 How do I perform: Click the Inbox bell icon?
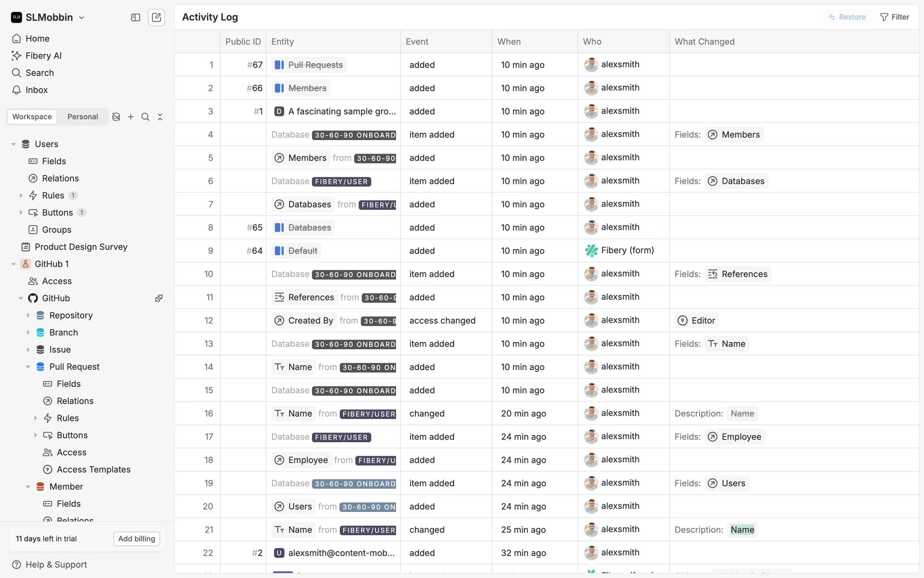tap(16, 90)
